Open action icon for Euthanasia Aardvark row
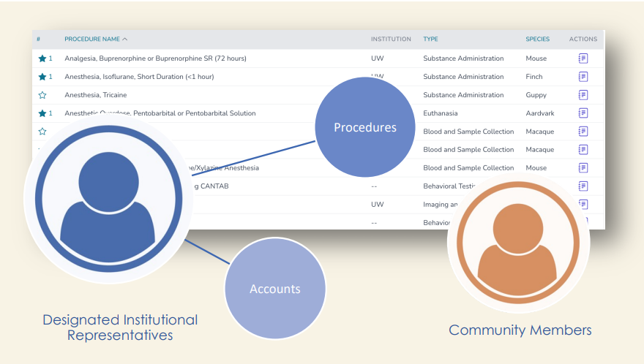644x364 pixels. [583, 113]
